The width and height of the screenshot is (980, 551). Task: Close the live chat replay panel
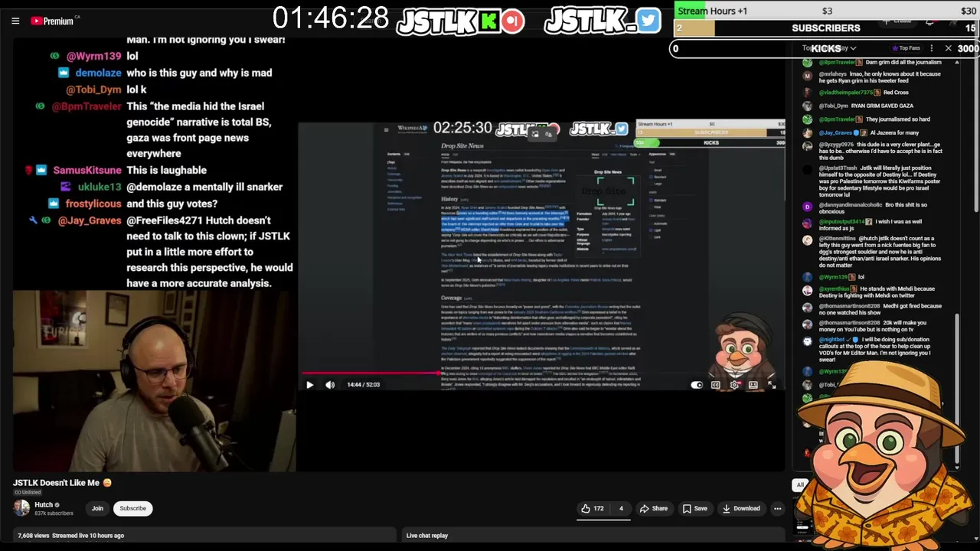948,48
